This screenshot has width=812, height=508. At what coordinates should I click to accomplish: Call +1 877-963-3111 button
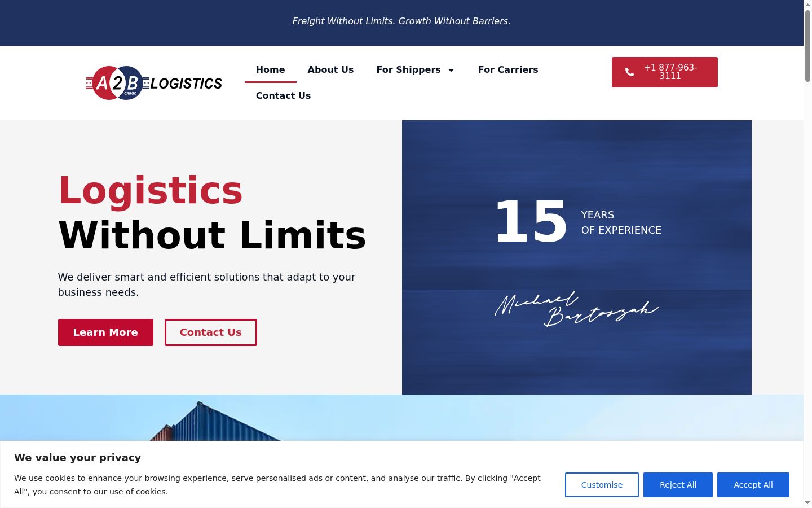click(x=665, y=72)
